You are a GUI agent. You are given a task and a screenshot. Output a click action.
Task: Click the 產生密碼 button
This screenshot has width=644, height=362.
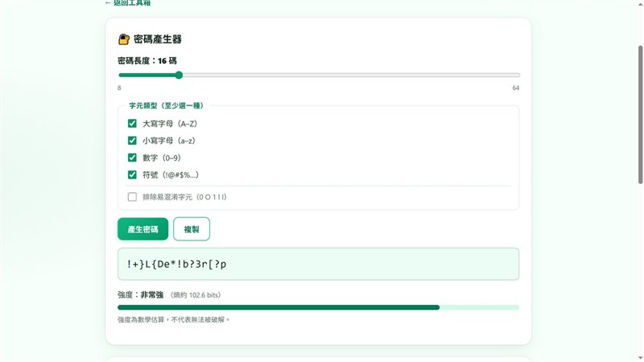143,229
